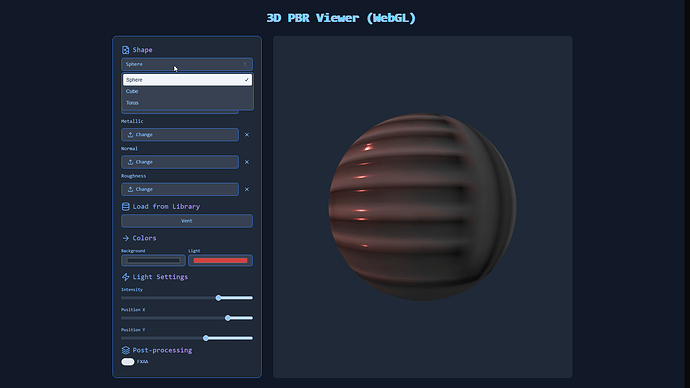
Task: Choose Torus from the shape list
Action: coord(187,102)
